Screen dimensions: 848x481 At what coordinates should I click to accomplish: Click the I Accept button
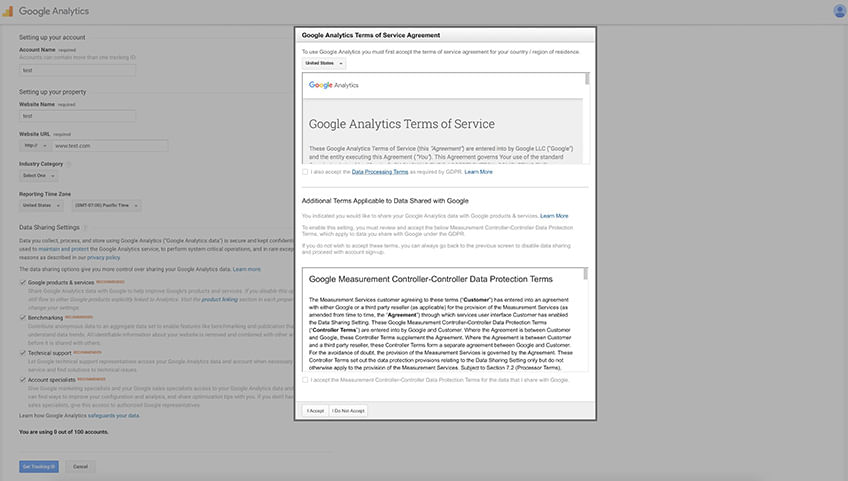[314, 411]
